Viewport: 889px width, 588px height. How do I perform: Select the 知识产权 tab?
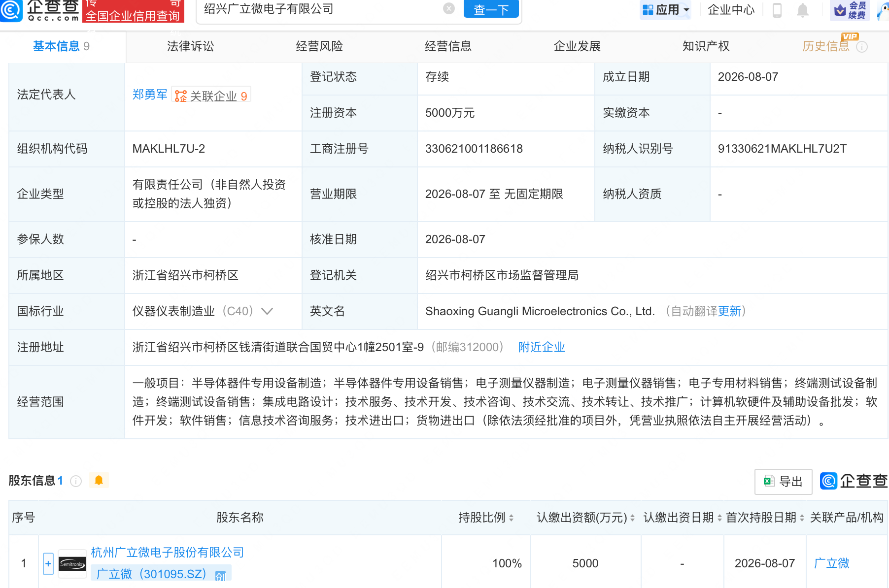706,46
